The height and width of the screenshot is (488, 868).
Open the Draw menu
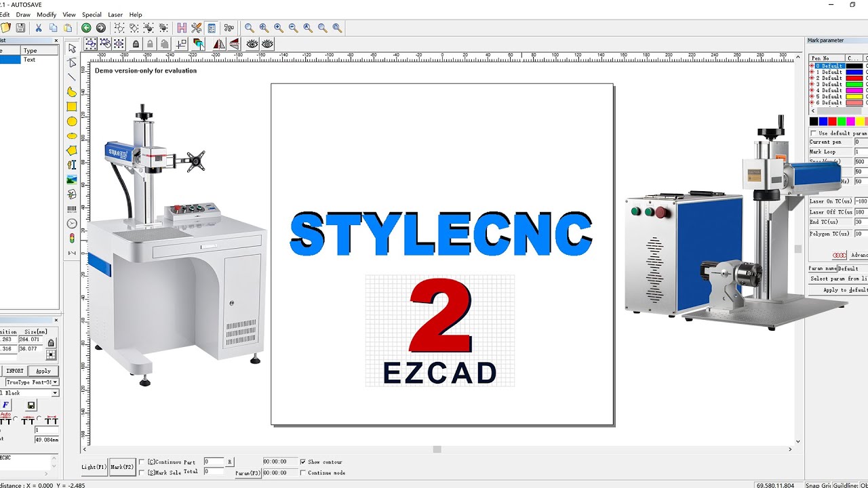pyautogui.click(x=23, y=14)
